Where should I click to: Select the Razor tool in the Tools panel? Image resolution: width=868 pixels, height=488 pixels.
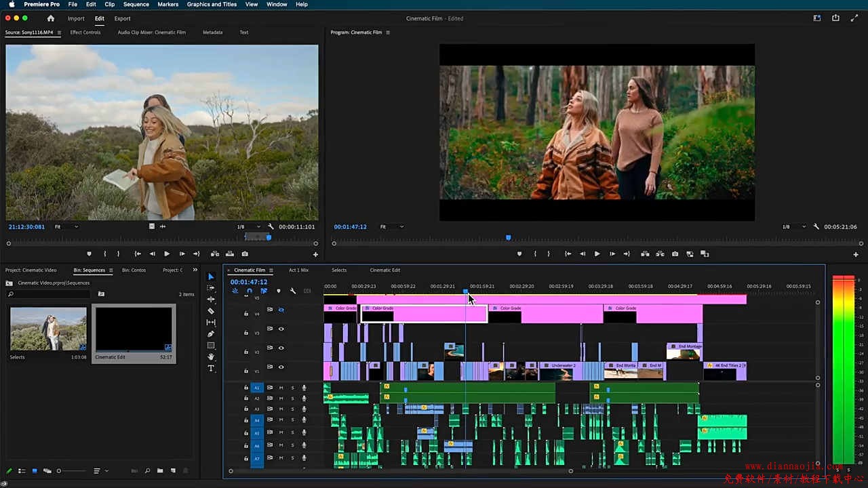click(211, 311)
